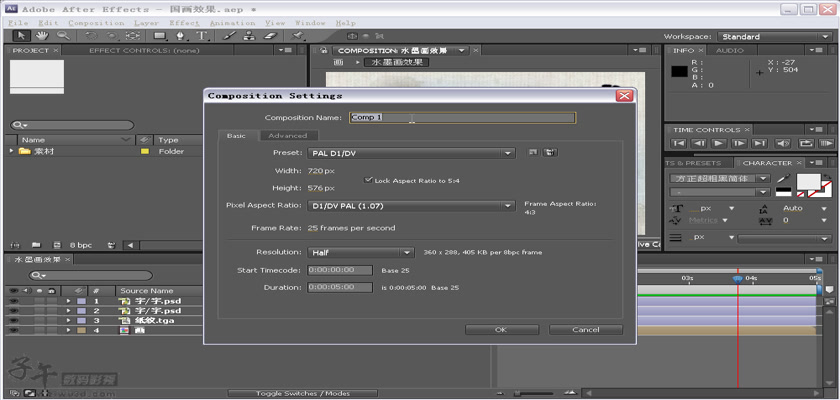
Task: Click create new folder icon in Project panel
Action: (36, 245)
